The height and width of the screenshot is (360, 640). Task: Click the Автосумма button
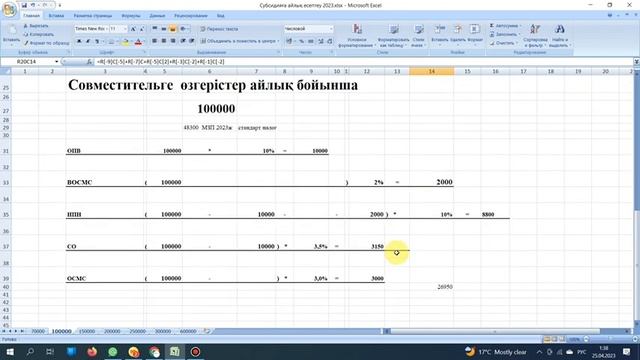click(504, 26)
